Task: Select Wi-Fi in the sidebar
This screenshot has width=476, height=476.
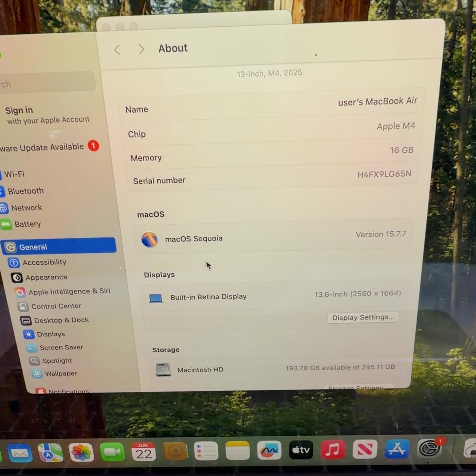Action: 14,174
